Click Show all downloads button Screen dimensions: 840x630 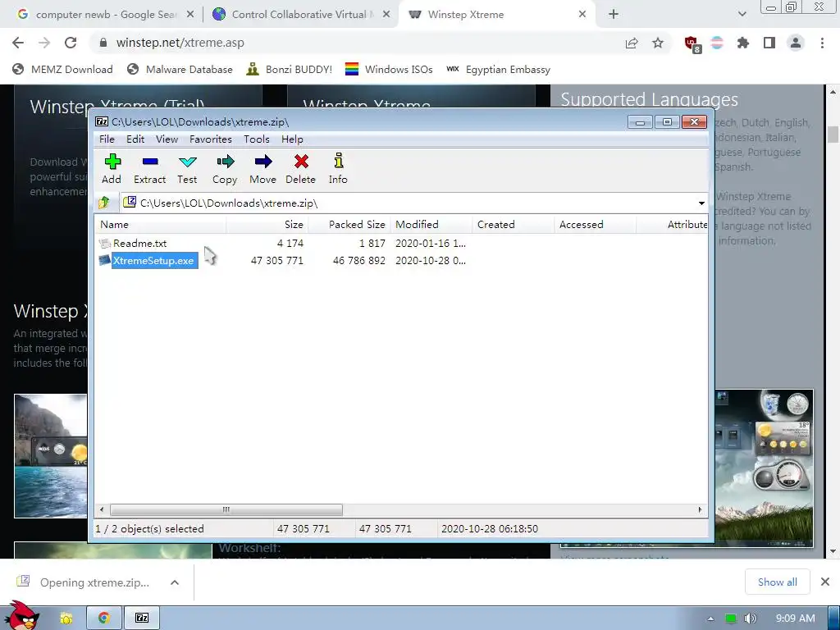[x=778, y=582]
